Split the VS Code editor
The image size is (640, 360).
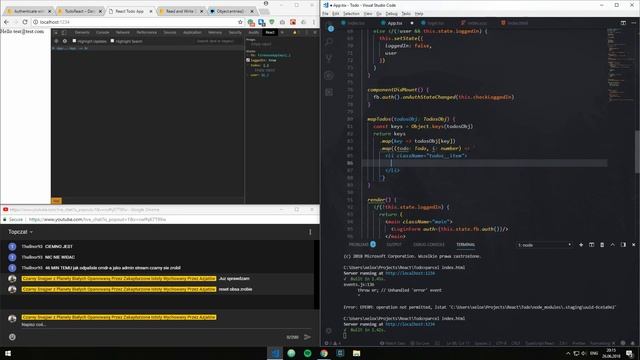(x=623, y=23)
